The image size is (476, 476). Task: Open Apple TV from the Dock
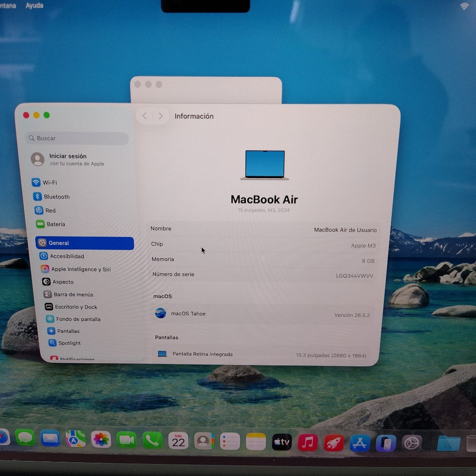click(282, 443)
